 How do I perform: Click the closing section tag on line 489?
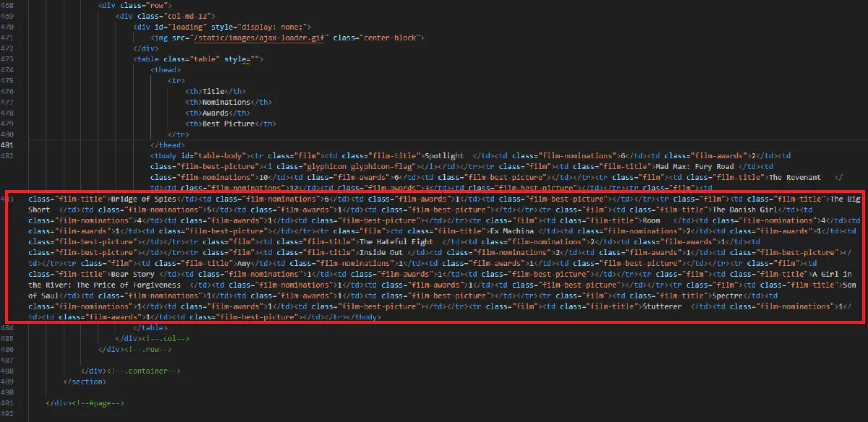[x=85, y=382]
